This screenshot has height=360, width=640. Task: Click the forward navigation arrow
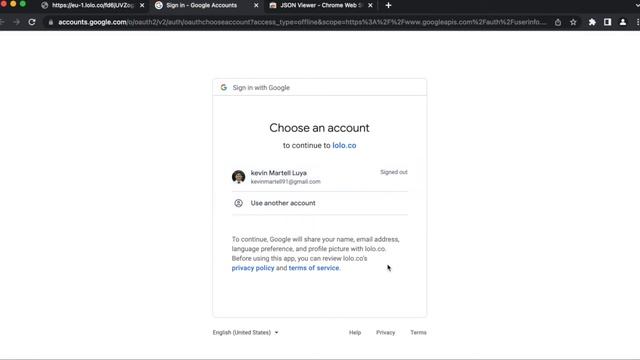click(x=16, y=22)
